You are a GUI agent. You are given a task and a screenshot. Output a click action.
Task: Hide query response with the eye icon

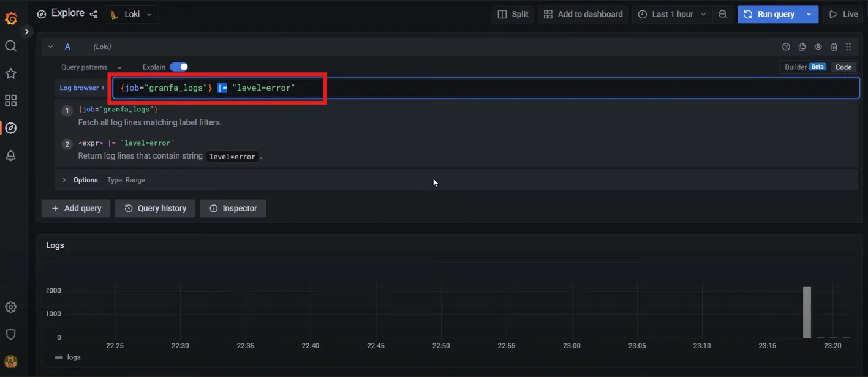coord(818,46)
